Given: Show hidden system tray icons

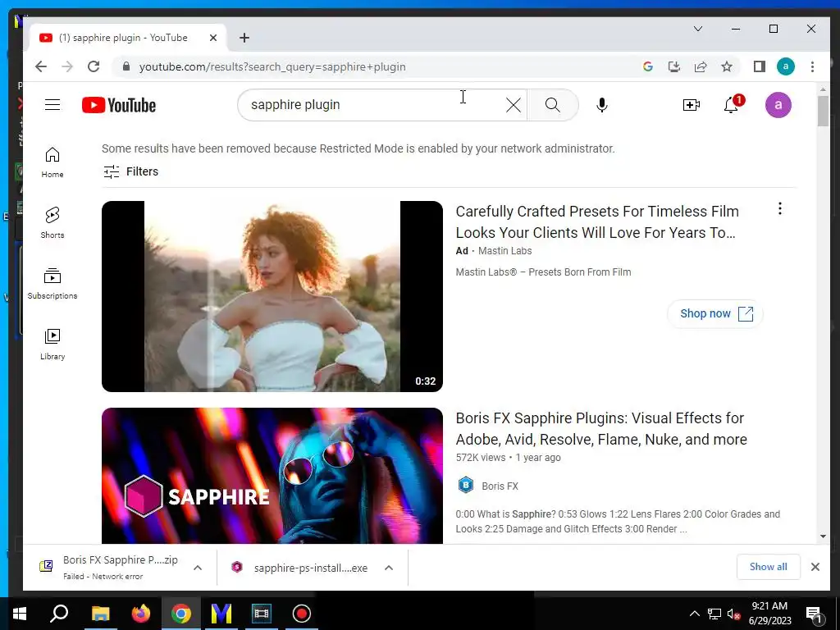Looking at the screenshot, I should 694,614.
